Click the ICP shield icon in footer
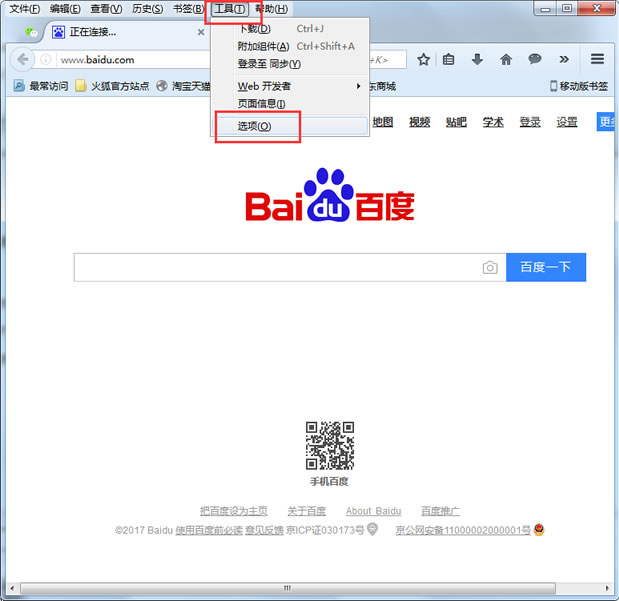Image resolution: width=619 pixels, height=601 pixels. point(372,529)
